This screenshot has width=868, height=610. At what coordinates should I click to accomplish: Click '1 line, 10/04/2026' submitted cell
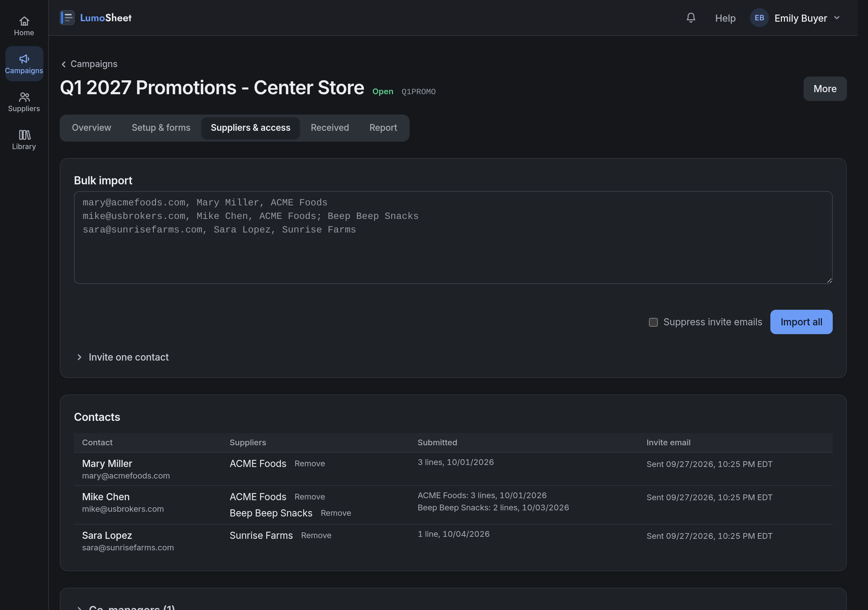click(x=454, y=534)
